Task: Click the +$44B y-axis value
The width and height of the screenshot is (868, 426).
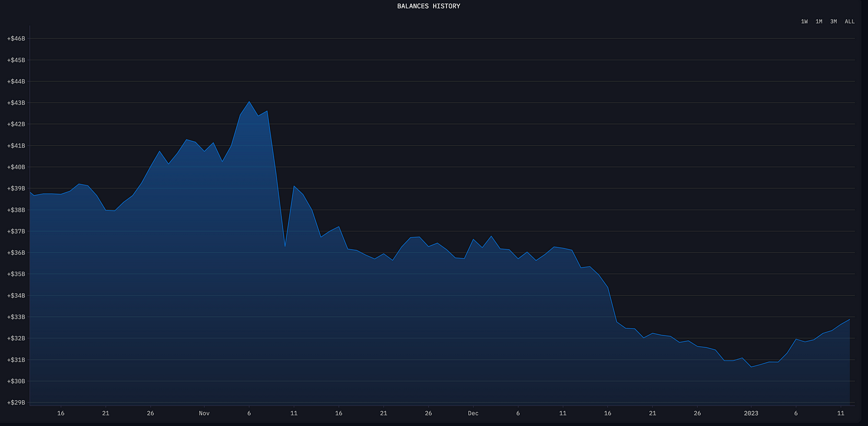Action: [16, 82]
